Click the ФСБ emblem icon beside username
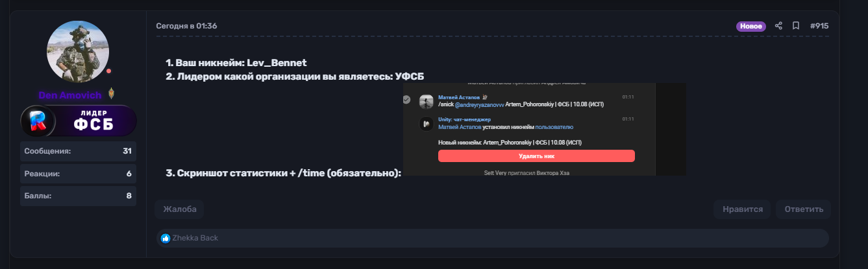This screenshot has height=269, width=868. 111,95
